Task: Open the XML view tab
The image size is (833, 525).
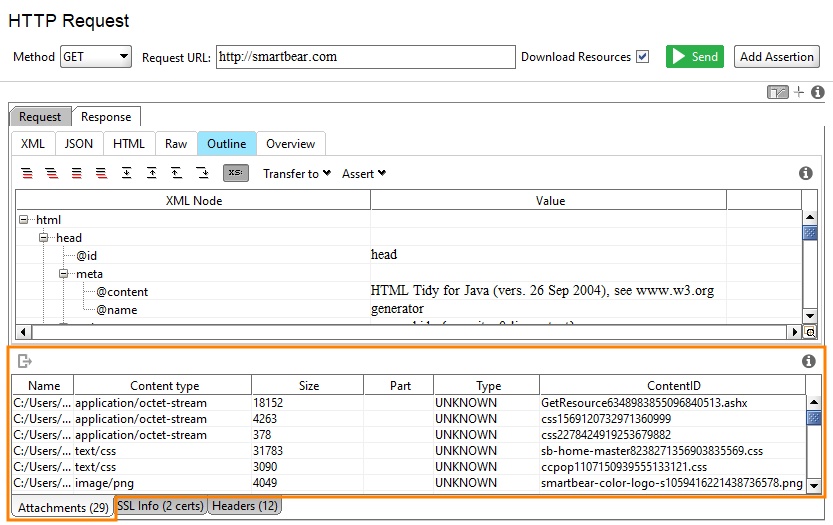Action: click(33, 144)
